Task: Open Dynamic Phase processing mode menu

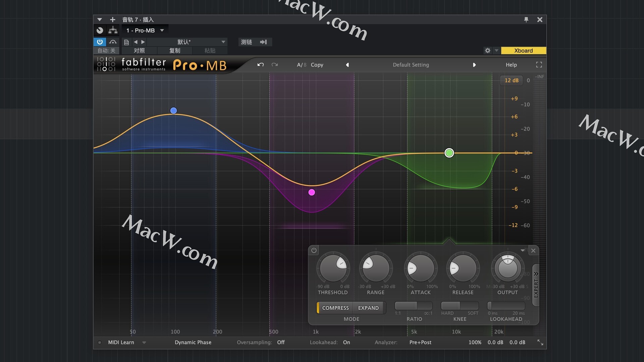Action: tap(193, 343)
